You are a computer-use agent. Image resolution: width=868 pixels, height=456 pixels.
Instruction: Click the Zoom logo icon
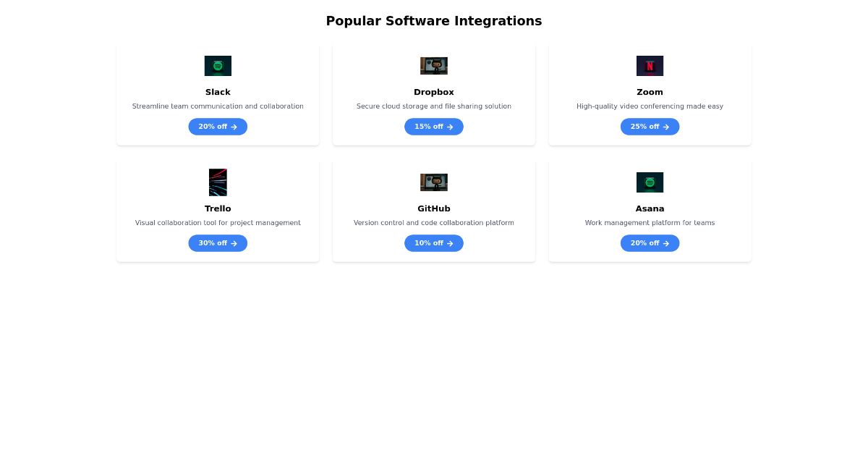[x=650, y=66]
